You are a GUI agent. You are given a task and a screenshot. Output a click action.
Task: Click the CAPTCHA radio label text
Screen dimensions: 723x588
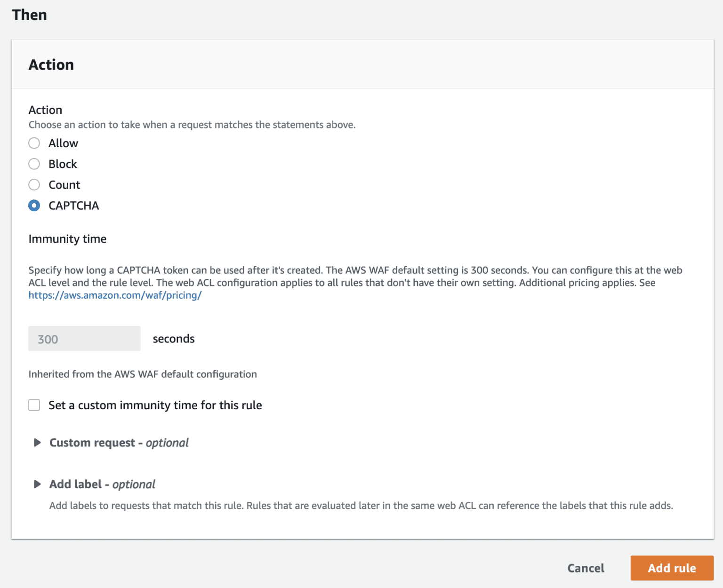click(x=74, y=206)
